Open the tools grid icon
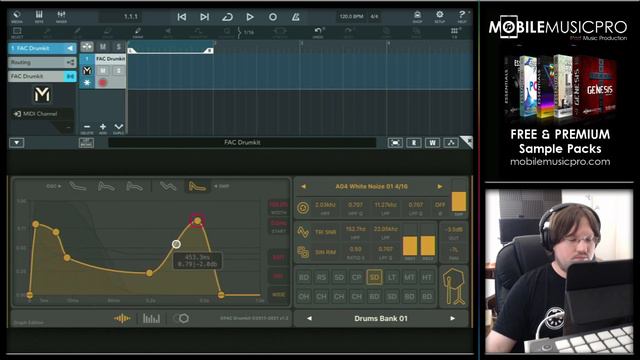Image resolution: width=640 pixels, height=360 pixels. tap(455, 33)
